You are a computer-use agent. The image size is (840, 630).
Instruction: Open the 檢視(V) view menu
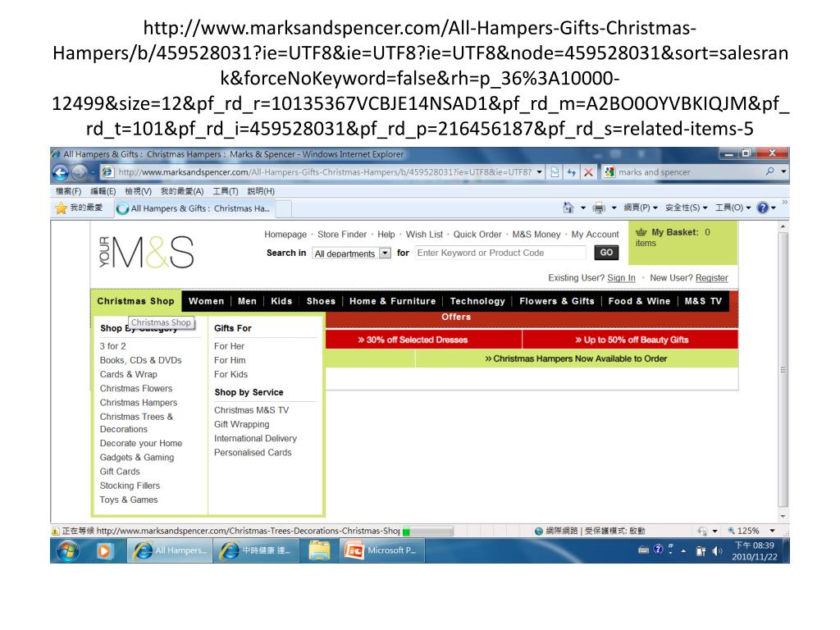138,191
